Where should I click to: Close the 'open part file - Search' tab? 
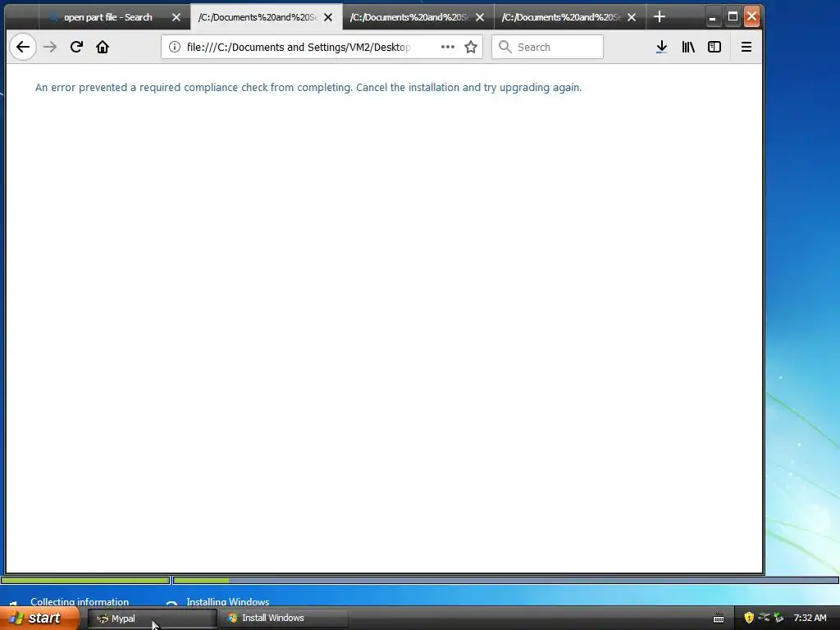(x=176, y=17)
